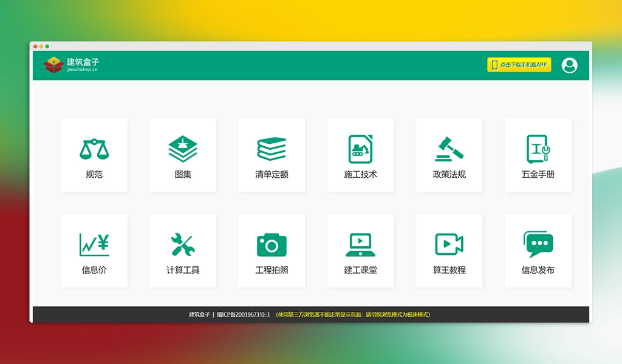Image resolution: width=622 pixels, height=364 pixels.
Task: Open the 规范 scales icon
Action: point(94,149)
